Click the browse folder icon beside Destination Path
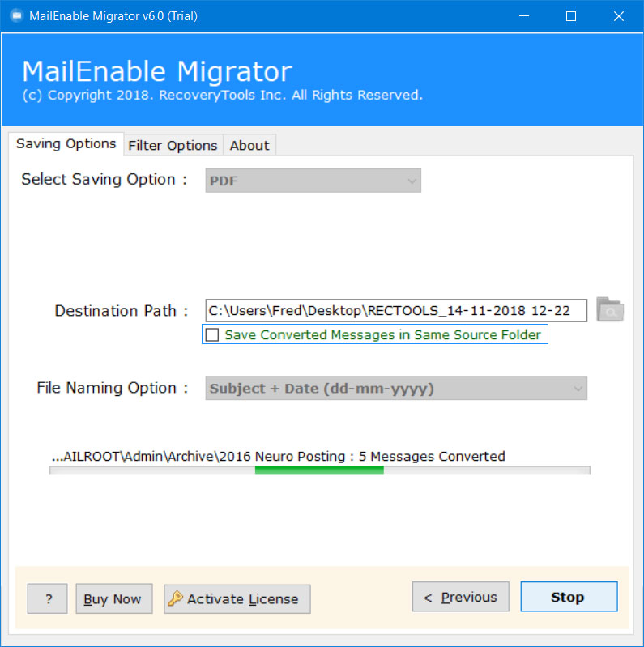Image resolution: width=644 pixels, height=647 pixels. click(x=610, y=309)
